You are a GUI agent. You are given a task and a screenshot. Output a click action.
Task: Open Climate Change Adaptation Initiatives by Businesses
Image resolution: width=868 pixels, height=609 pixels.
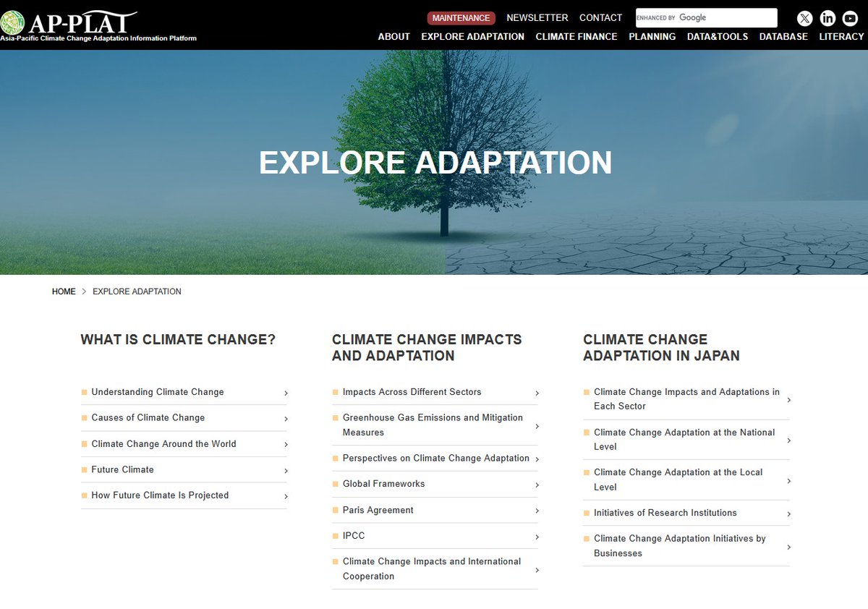680,546
